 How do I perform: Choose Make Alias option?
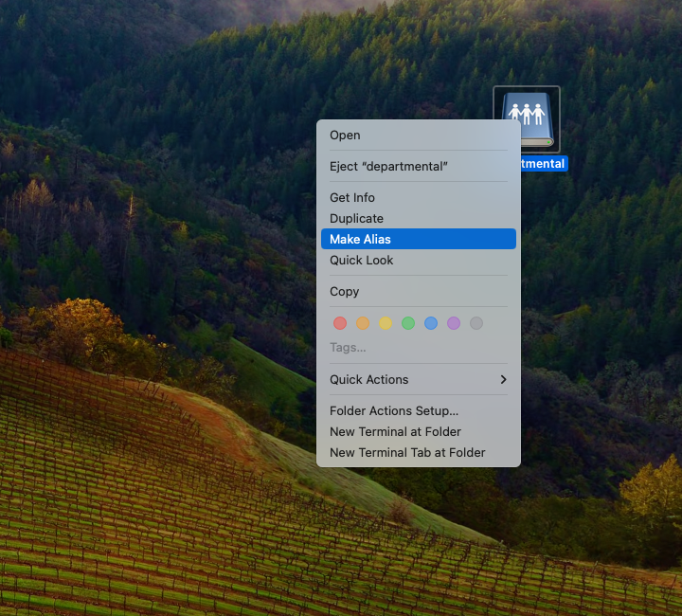pyautogui.click(x=360, y=240)
